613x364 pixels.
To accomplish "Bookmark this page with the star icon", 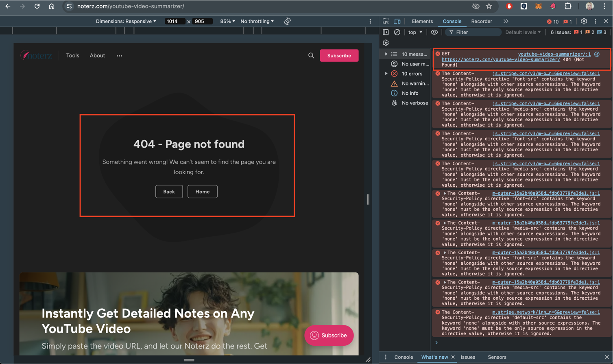I will tap(489, 6).
